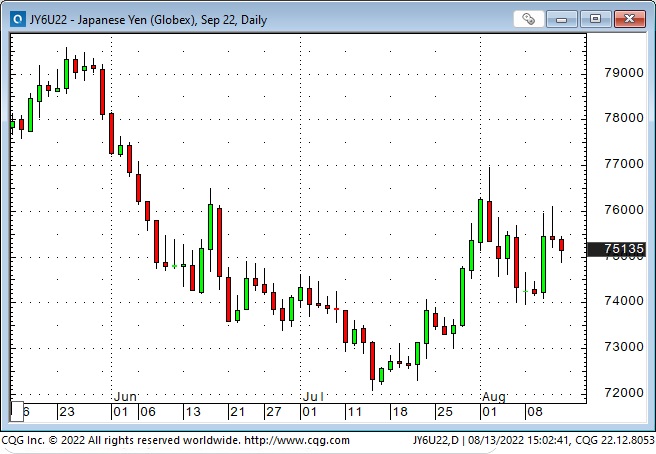The image size is (656, 454).
Task: Click the 'JY6U22,D' status text in footer
Action: 436,440
